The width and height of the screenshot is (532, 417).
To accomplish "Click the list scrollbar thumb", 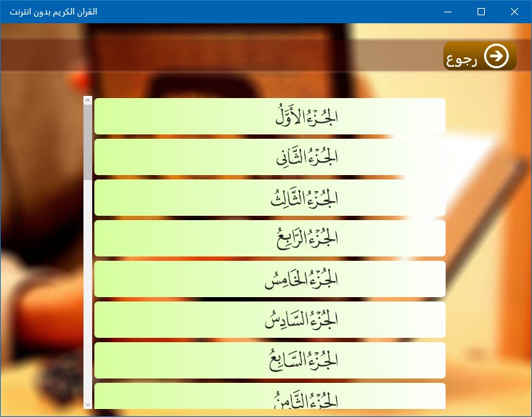I will pyautogui.click(x=88, y=142).
